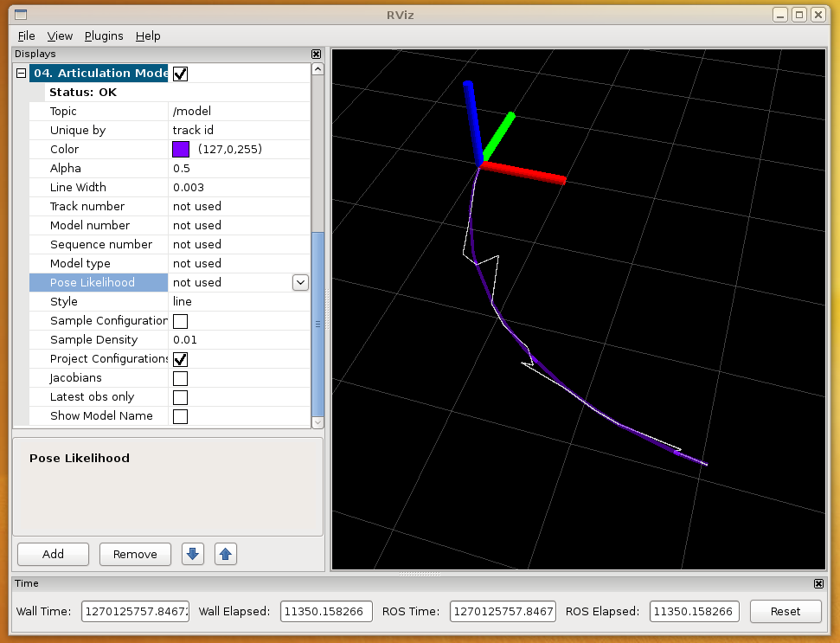Move display up with the up arrow button

pyautogui.click(x=226, y=554)
